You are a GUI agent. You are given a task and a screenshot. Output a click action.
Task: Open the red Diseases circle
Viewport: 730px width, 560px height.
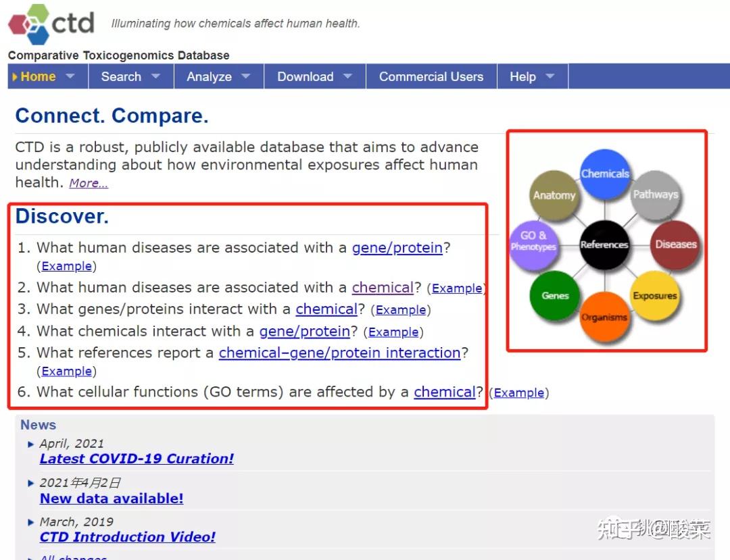(x=675, y=245)
